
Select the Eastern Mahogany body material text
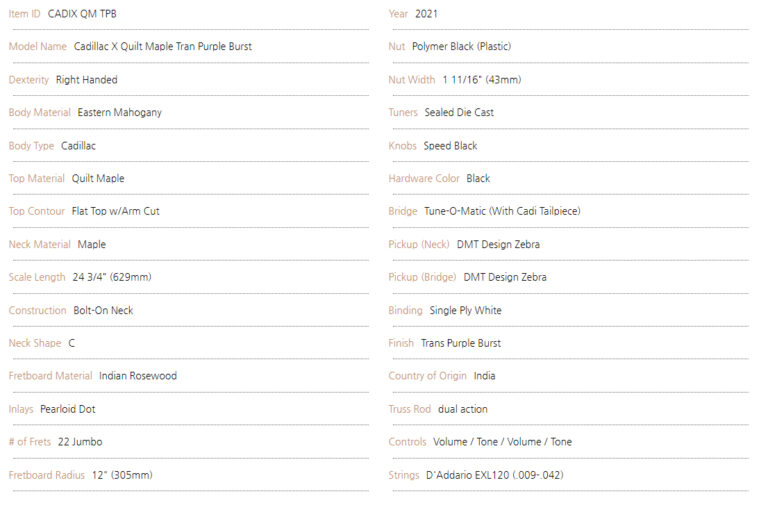tap(120, 113)
